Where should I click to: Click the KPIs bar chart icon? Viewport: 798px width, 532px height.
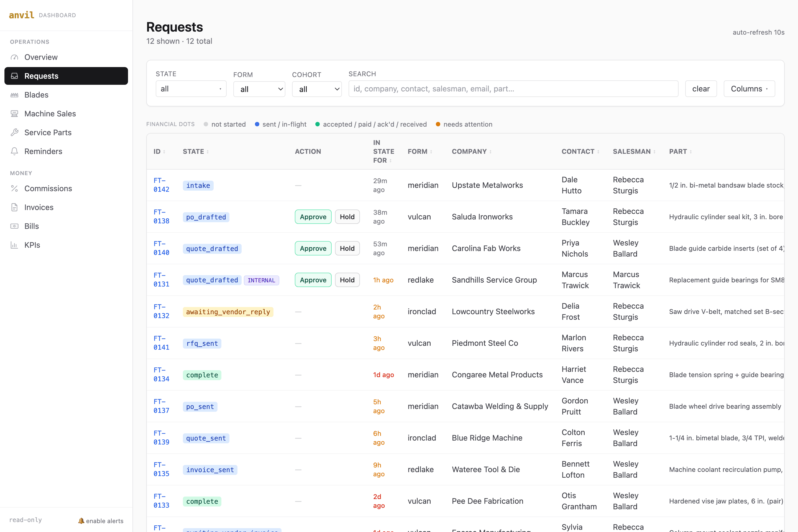tap(14, 245)
